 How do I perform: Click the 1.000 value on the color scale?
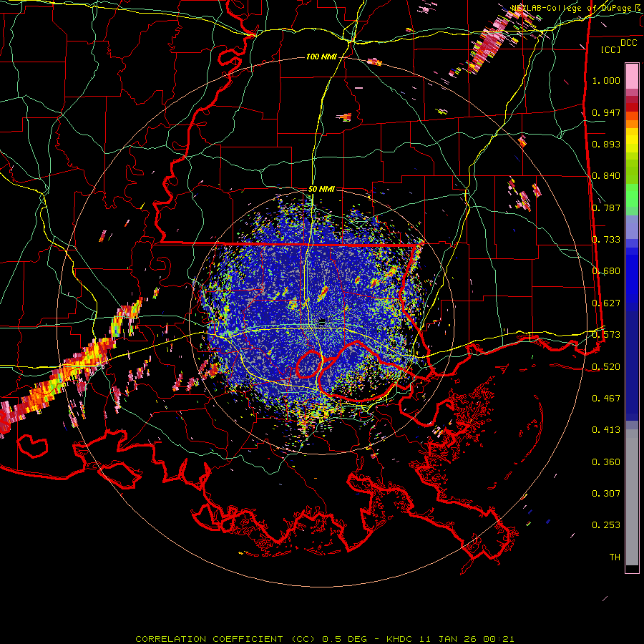(x=606, y=80)
